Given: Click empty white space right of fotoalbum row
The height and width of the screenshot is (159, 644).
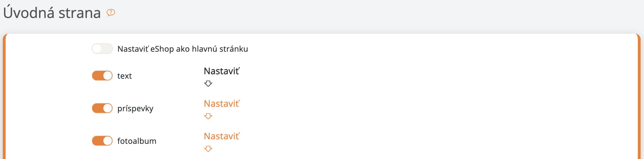Looking at the screenshot, I should point(421,141).
